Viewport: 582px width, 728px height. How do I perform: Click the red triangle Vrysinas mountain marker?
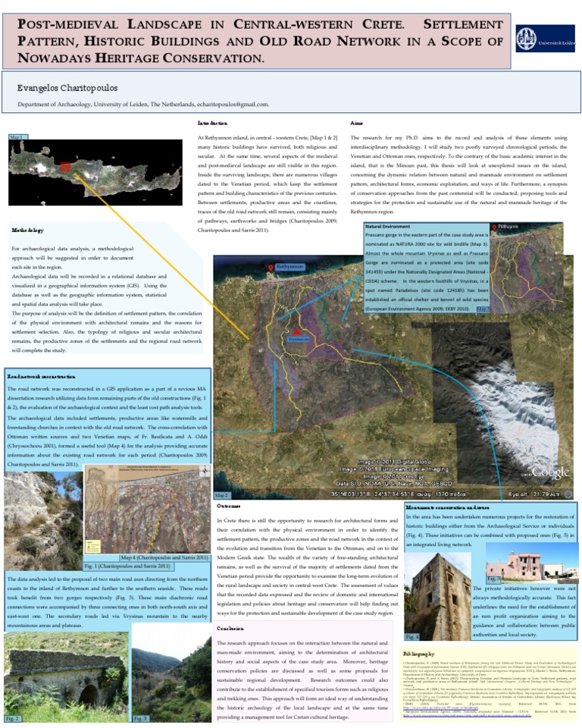(297, 331)
